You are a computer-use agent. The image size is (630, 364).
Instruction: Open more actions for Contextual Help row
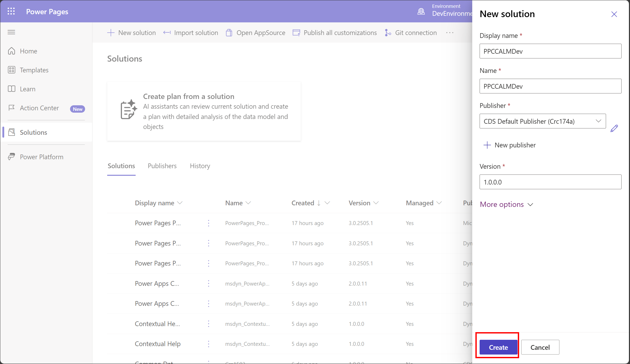tap(209, 344)
